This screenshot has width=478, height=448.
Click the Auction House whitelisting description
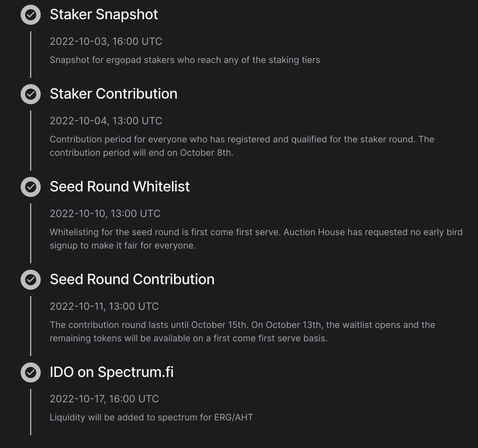pyautogui.click(x=256, y=239)
